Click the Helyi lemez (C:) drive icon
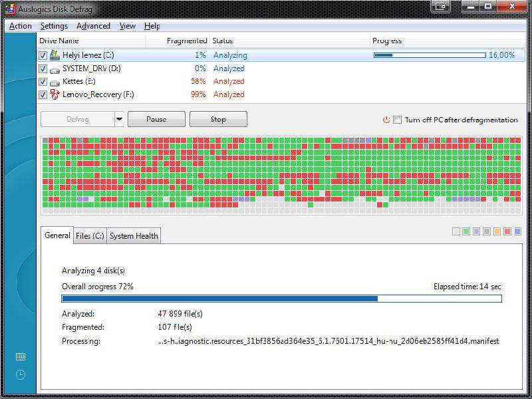532x399 pixels. (x=55, y=55)
